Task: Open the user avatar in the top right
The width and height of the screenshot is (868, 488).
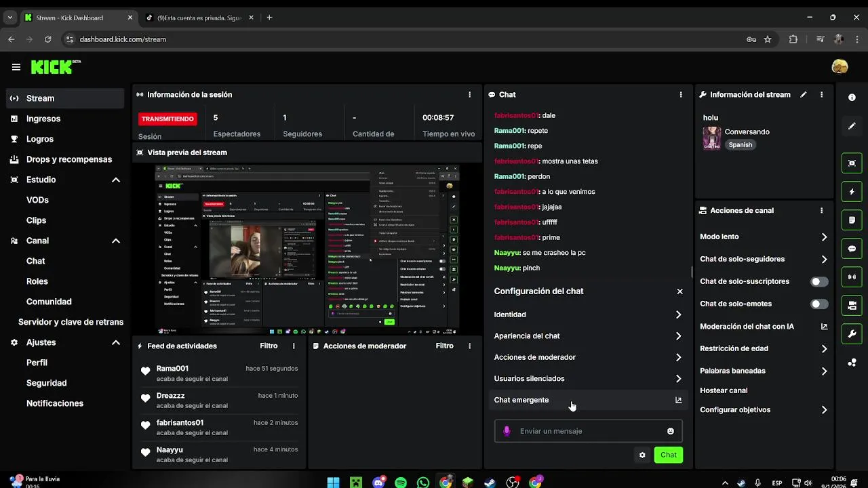Action: 840,66
